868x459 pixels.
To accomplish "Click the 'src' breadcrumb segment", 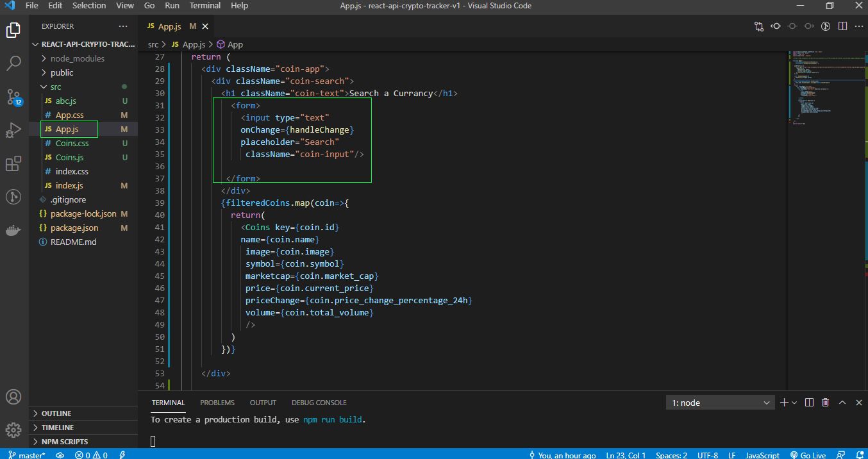I will click(153, 44).
